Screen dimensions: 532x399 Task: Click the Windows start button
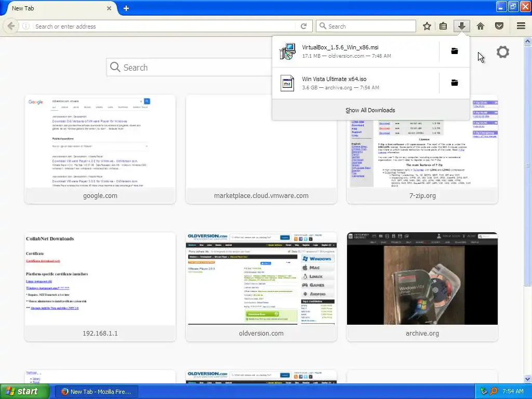click(25, 392)
